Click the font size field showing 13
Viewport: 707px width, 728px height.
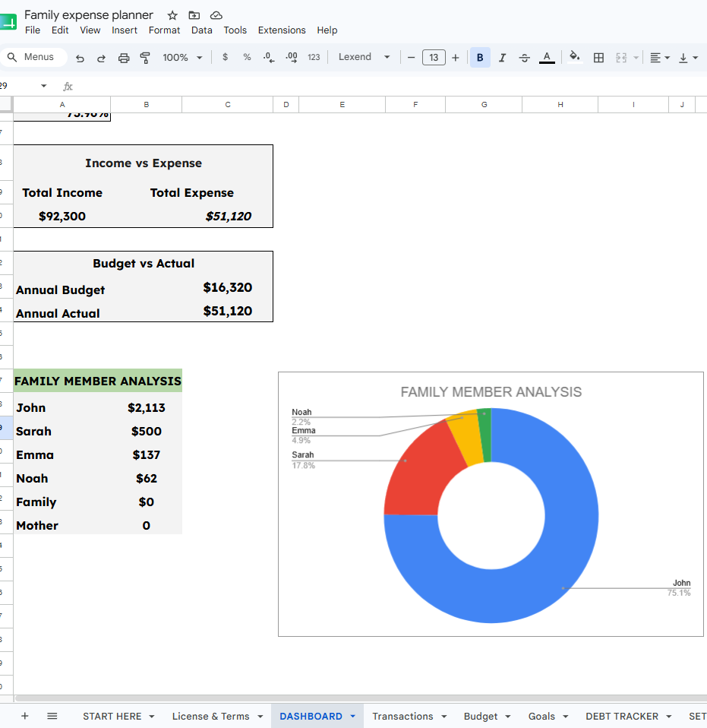pos(434,58)
